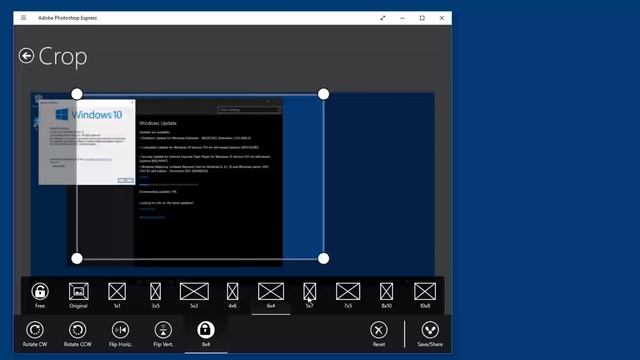This screenshot has width=640, height=360.
Task: Reset the crop changes
Action: coord(379,334)
